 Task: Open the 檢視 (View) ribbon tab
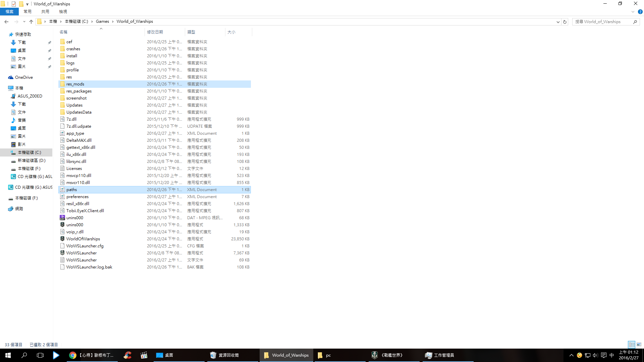(63, 12)
